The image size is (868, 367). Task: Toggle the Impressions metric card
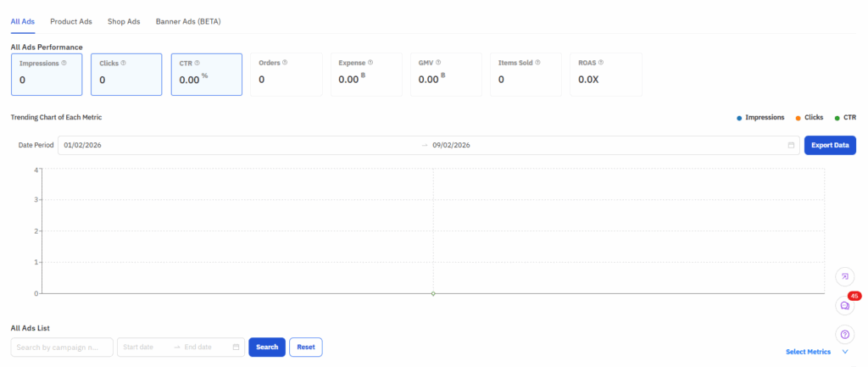47,75
